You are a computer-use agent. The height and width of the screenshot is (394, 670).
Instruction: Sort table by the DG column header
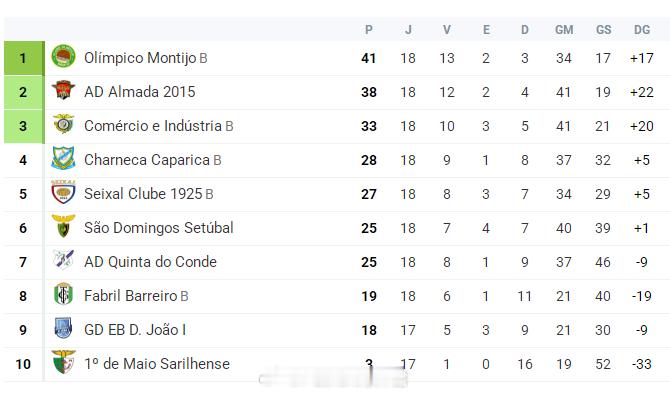tap(642, 29)
